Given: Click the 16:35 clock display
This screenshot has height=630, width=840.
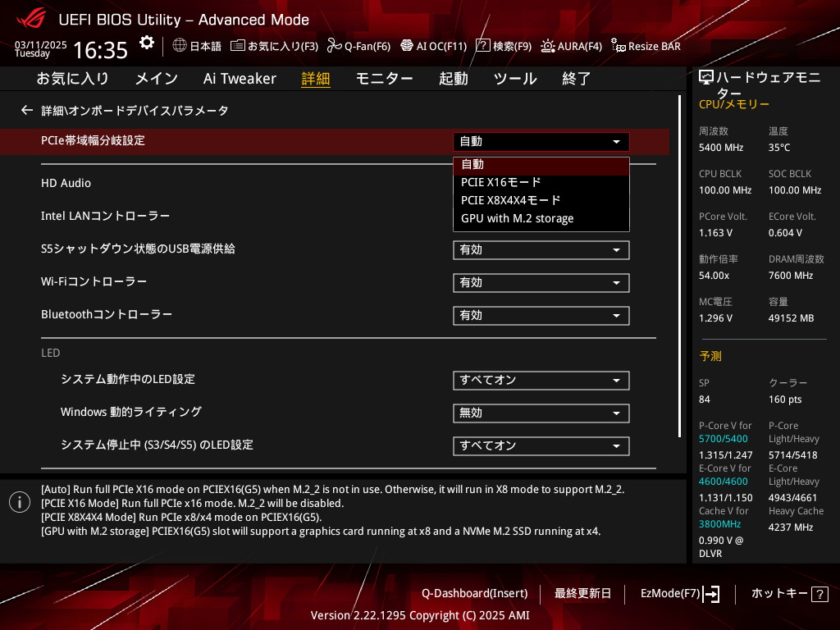Looking at the screenshot, I should click(100, 50).
